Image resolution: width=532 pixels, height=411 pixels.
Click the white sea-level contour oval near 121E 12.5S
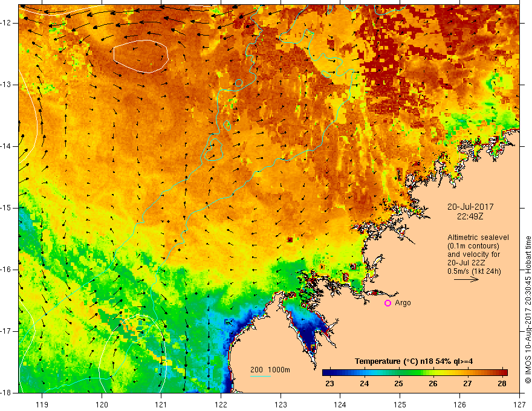pos(141,56)
